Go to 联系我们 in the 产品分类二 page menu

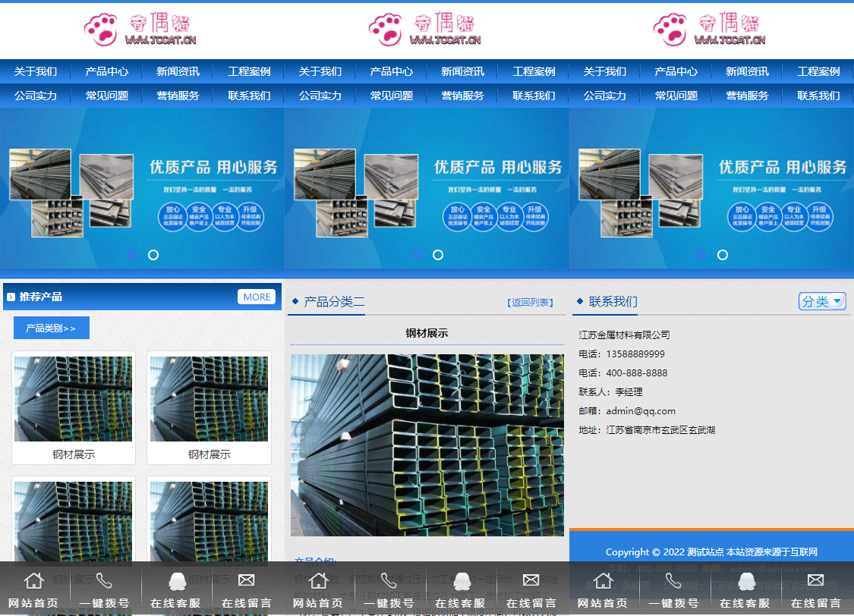pos(534,96)
